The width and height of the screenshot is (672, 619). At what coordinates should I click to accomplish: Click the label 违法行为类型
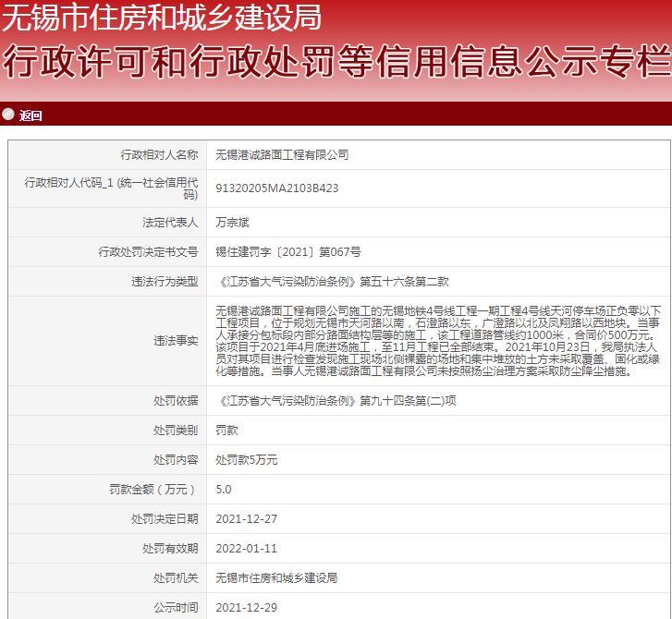165,282
